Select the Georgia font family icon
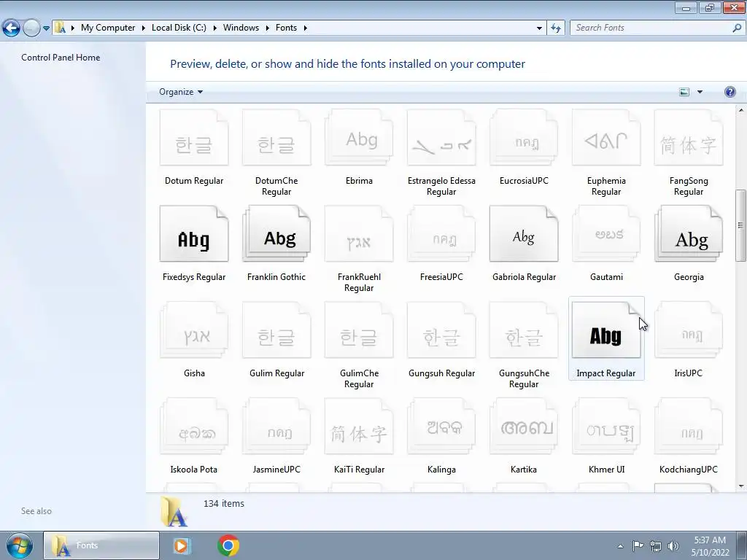747x560 pixels. coord(689,234)
